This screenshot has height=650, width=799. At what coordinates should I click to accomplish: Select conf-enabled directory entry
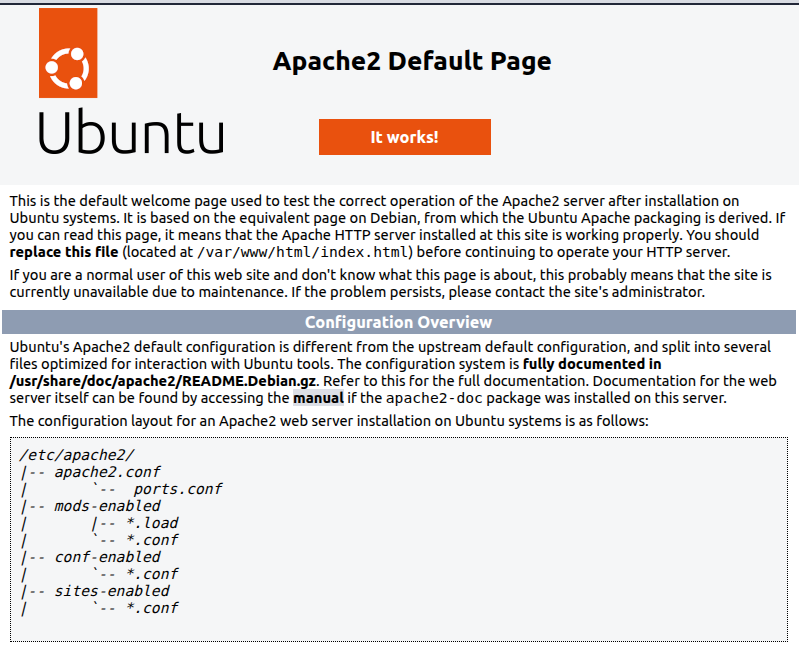(107, 557)
